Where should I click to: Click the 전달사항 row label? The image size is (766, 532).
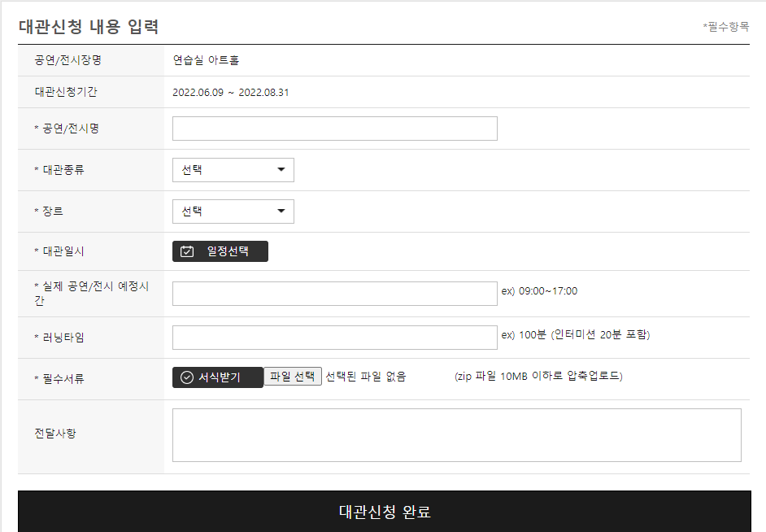click(x=55, y=434)
